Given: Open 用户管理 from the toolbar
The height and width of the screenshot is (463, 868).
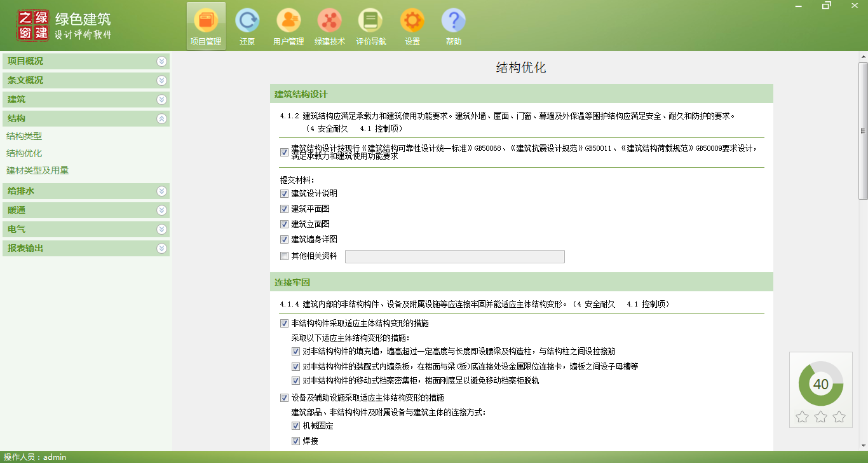Looking at the screenshot, I should pyautogui.click(x=288, y=25).
